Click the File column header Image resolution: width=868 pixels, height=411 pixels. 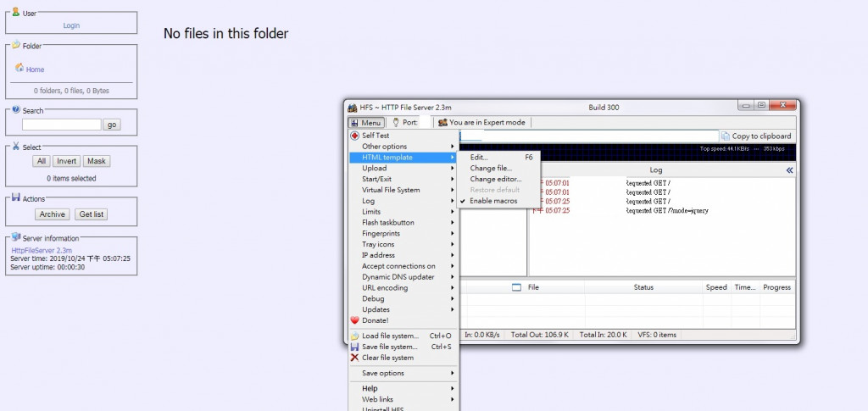pyautogui.click(x=526, y=287)
